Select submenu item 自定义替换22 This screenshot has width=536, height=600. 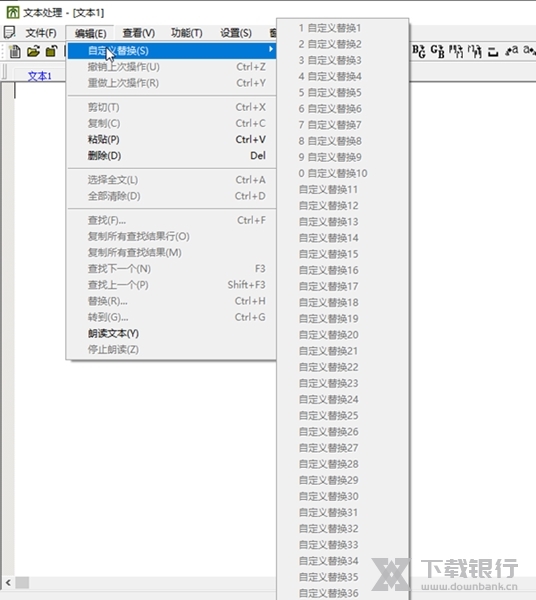pyautogui.click(x=343, y=367)
